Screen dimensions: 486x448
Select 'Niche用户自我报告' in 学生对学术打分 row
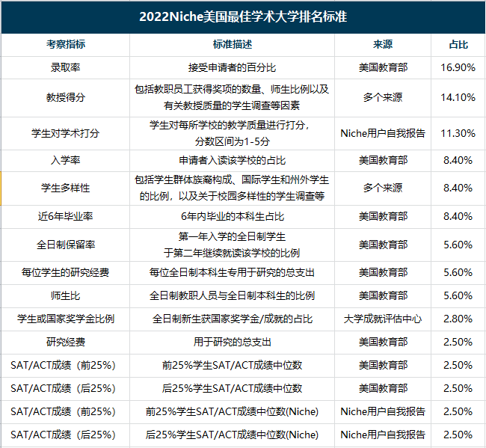[383, 133]
